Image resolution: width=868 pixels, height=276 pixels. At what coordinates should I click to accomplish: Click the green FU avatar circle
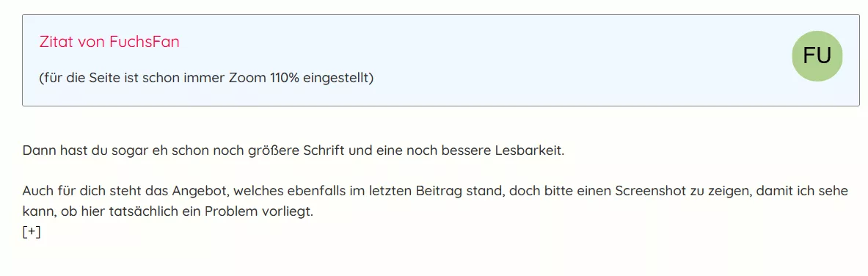tap(817, 57)
